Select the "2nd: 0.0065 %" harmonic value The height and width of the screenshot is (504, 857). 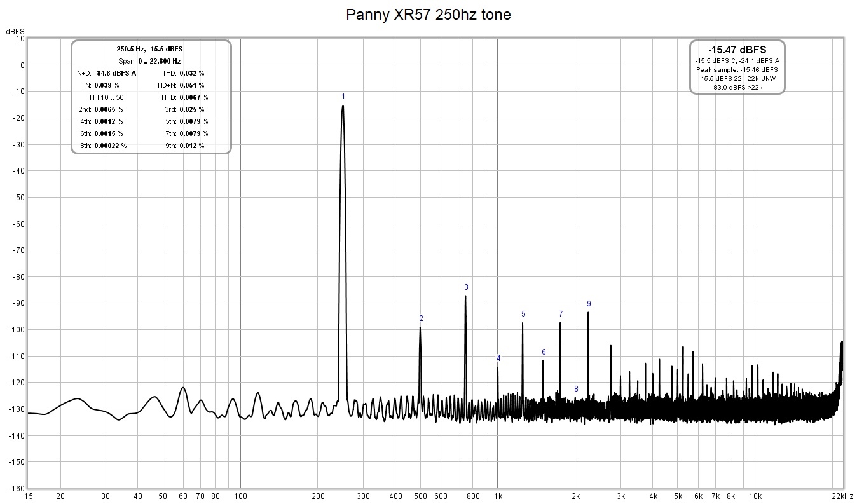[x=100, y=109]
